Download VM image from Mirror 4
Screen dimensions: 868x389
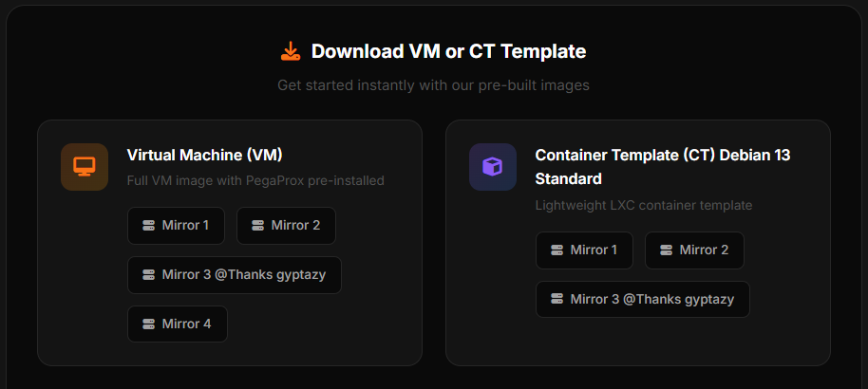click(x=178, y=324)
